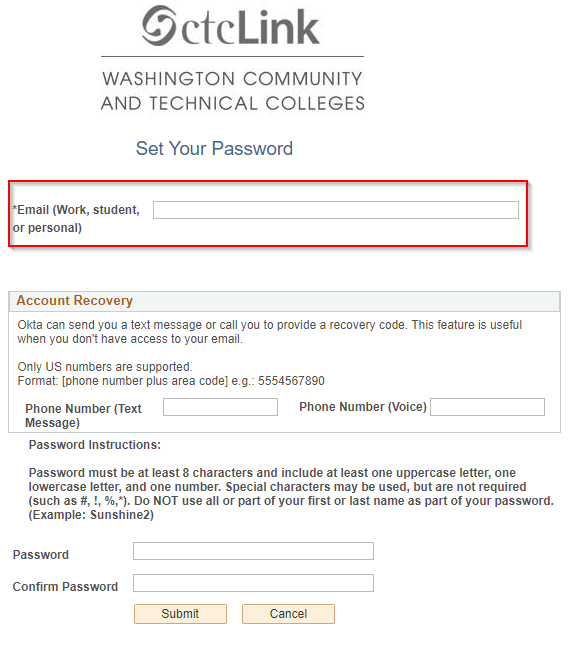Image resolution: width=585 pixels, height=670 pixels.
Task: Click the Confirm Password label
Action: [65, 587]
